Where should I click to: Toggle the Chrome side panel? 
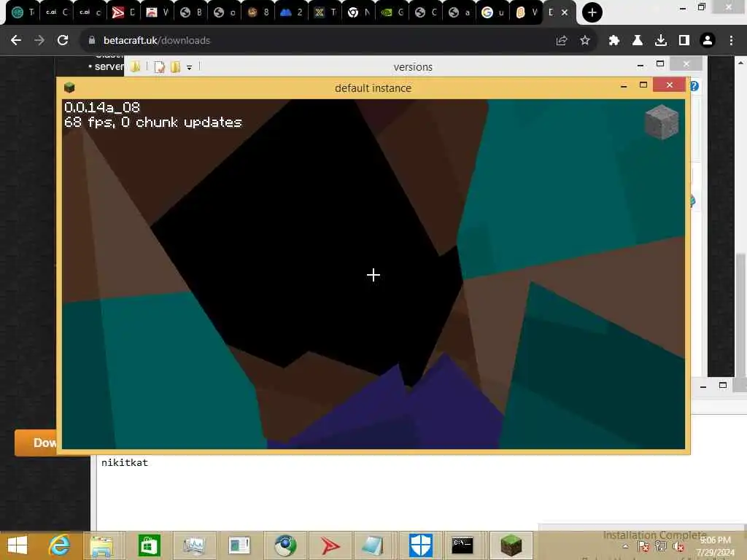coord(684,41)
